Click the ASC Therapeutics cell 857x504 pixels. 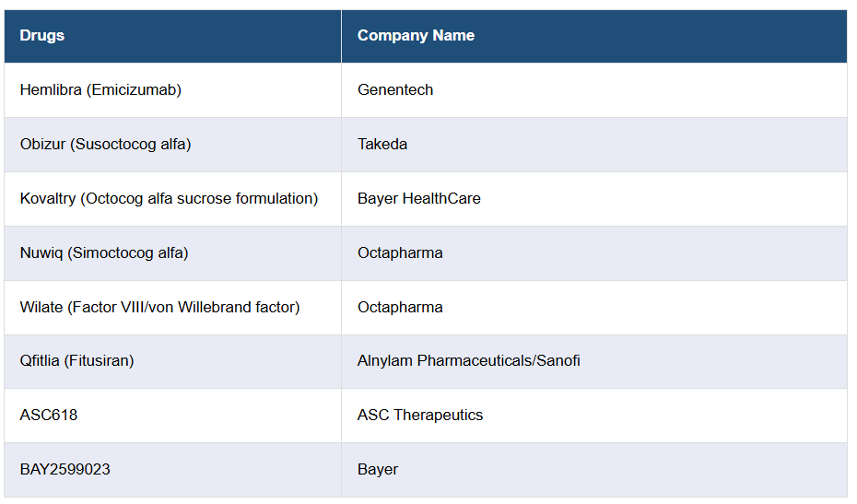click(420, 416)
